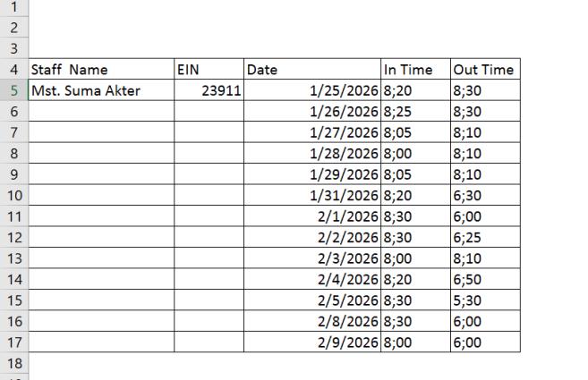The width and height of the screenshot is (588, 380).
Task: Click the Mst. Suma Akter cell
Action: [101, 90]
